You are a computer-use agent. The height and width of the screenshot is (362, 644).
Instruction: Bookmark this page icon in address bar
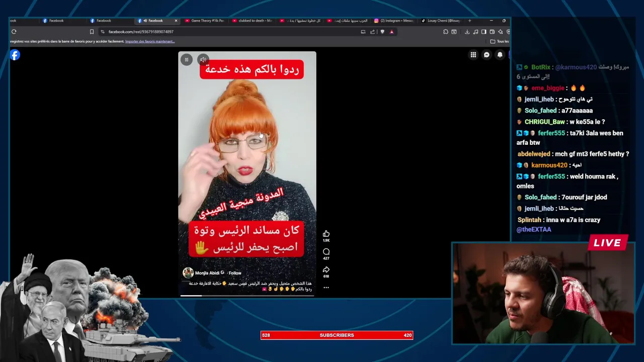pos(92,32)
